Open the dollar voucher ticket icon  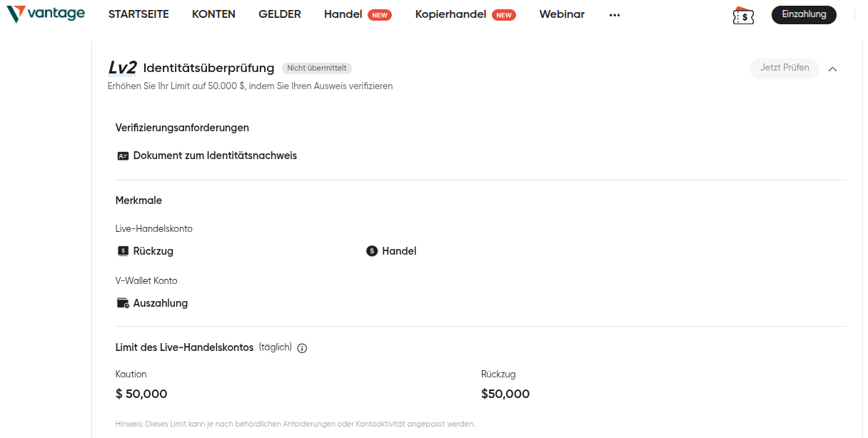point(742,14)
